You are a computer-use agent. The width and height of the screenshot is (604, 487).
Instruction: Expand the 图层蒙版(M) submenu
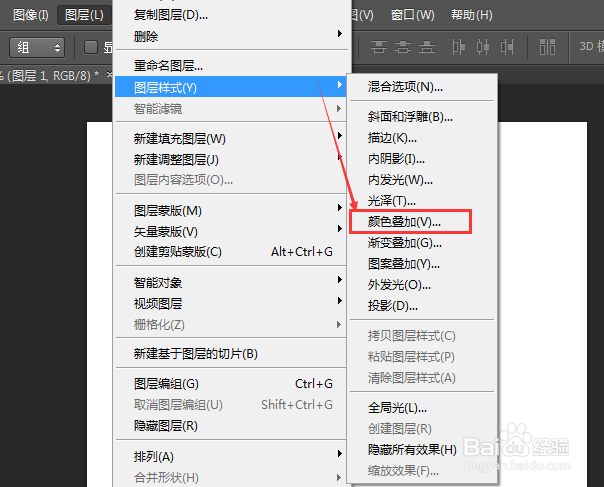click(231, 210)
